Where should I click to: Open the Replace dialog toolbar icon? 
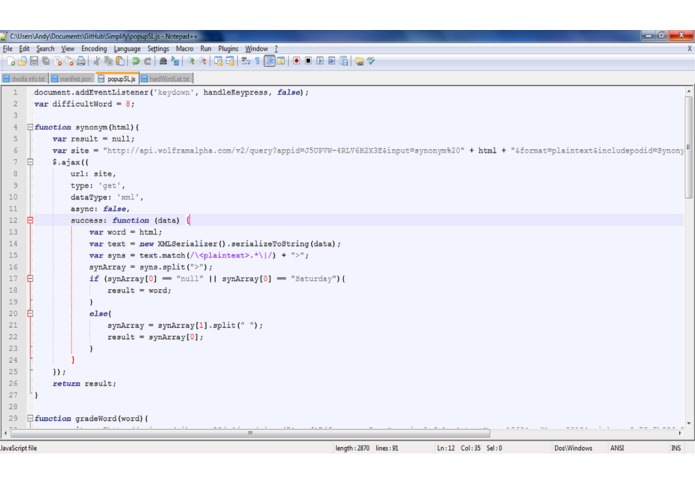tap(175, 61)
